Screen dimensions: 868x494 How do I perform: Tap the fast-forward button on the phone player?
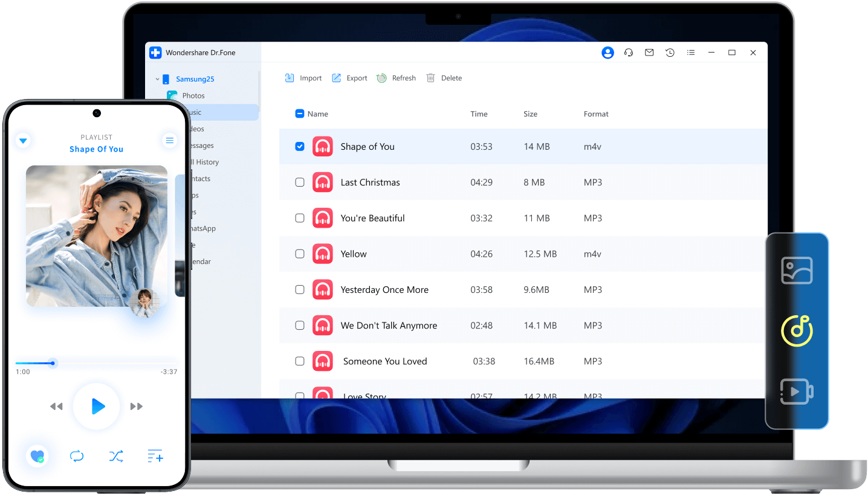click(x=137, y=406)
